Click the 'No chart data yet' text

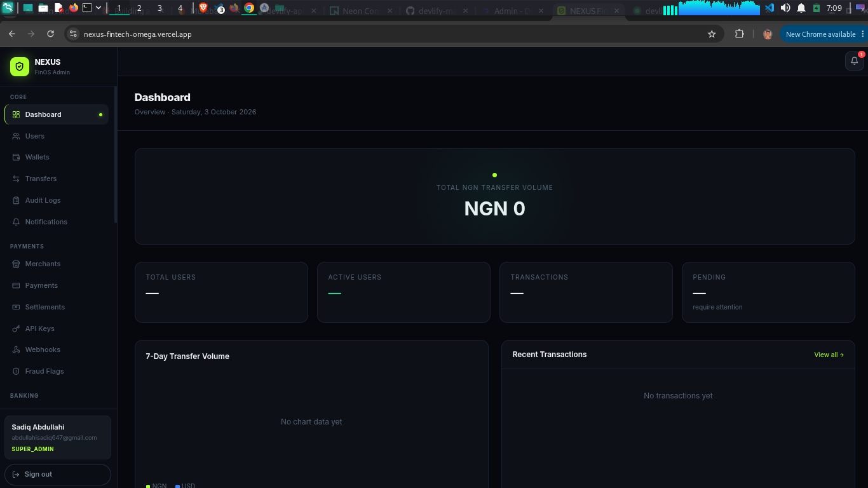pos(311,422)
